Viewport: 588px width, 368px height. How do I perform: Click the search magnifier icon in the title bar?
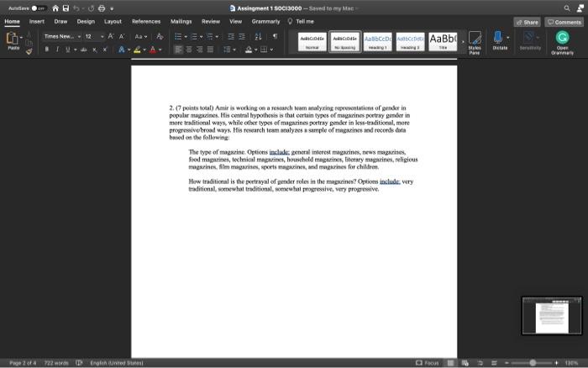pyautogui.click(x=567, y=8)
